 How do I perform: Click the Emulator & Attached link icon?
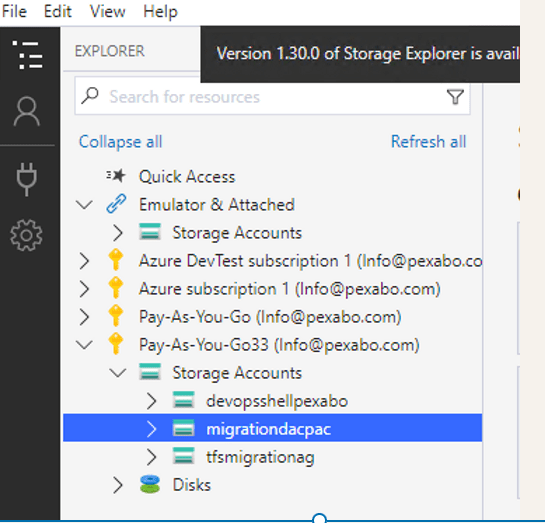[x=116, y=204]
